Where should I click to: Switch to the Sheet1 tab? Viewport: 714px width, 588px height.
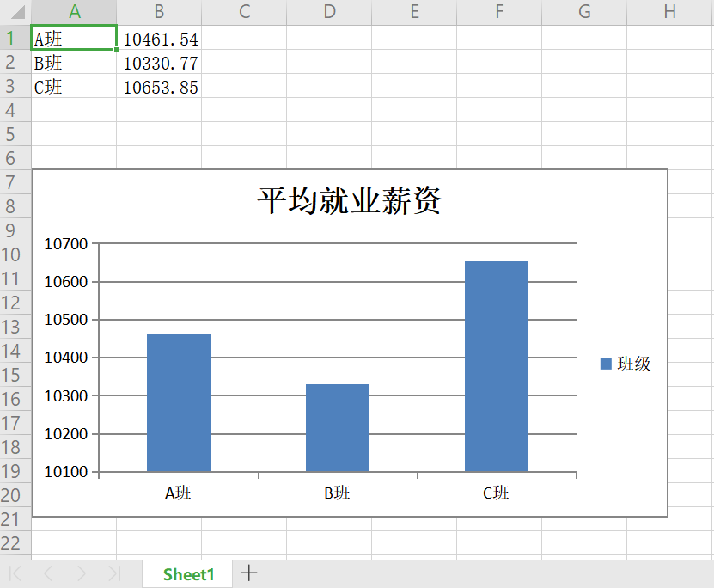point(186,573)
